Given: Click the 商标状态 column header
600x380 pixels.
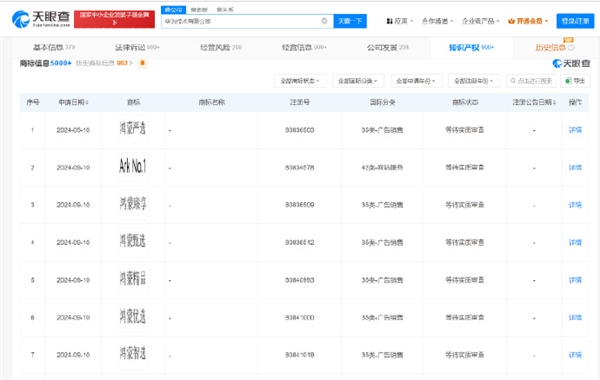Looking at the screenshot, I should pos(465,102).
